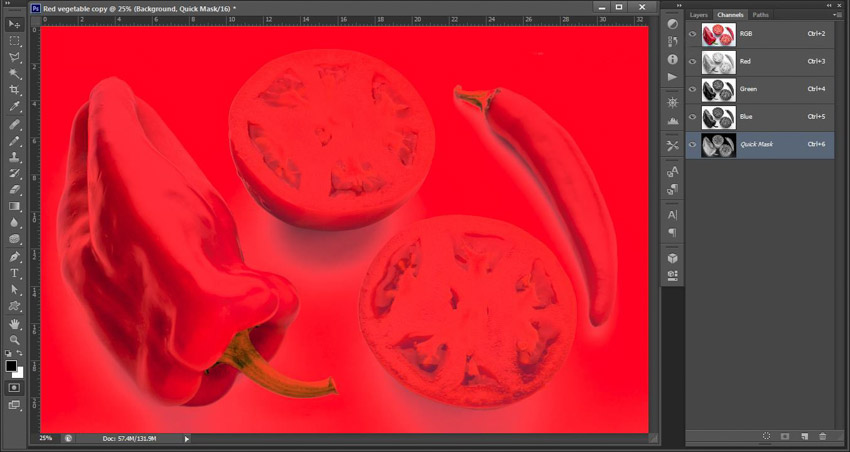Toggle Quick Mask mode button in toolbar
The width and height of the screenshot is (850, 452).
[15, 387]
